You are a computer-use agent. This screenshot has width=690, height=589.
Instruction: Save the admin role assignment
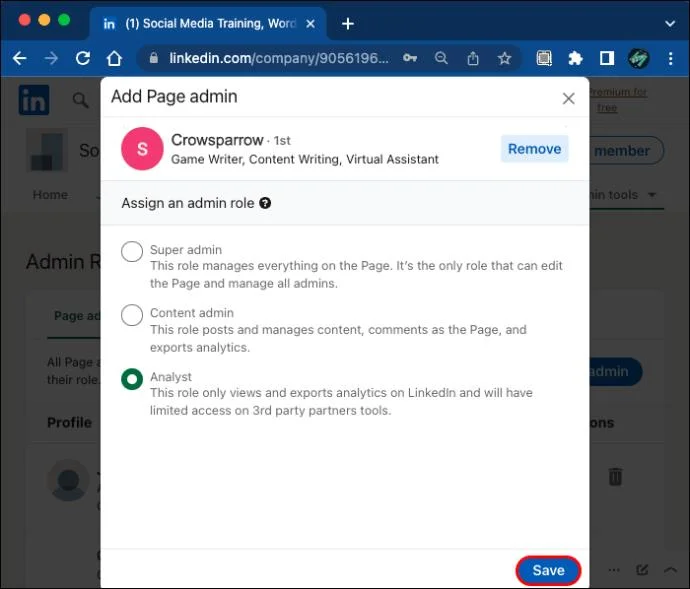[x=548, y=570]
